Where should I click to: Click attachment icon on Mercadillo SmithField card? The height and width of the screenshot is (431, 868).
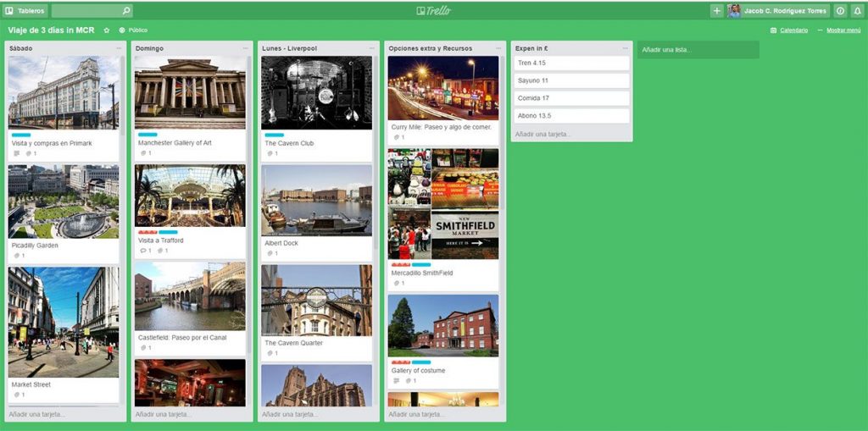pos(398,284)
